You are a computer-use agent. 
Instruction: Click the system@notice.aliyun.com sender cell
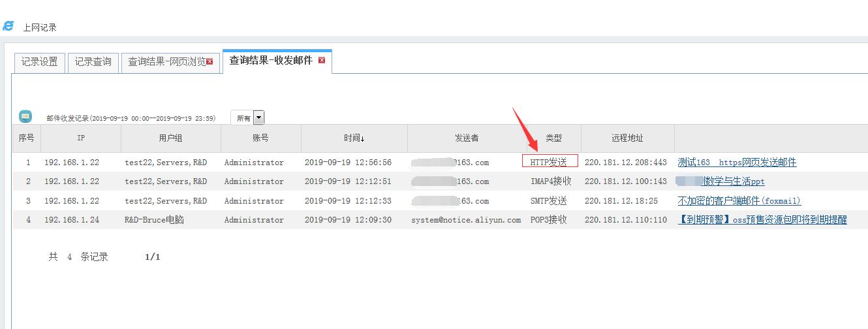tap(466, 220)
